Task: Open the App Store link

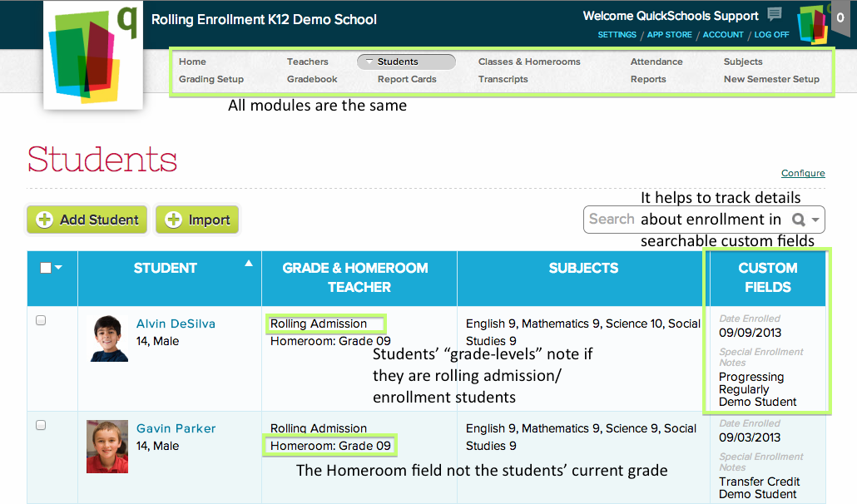Action: (x=670, y=34)
